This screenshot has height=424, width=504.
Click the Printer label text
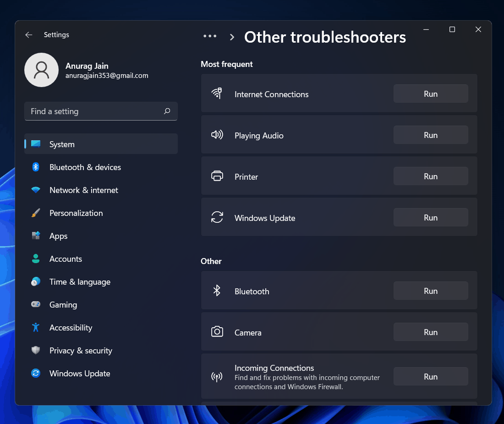point(246,177)
